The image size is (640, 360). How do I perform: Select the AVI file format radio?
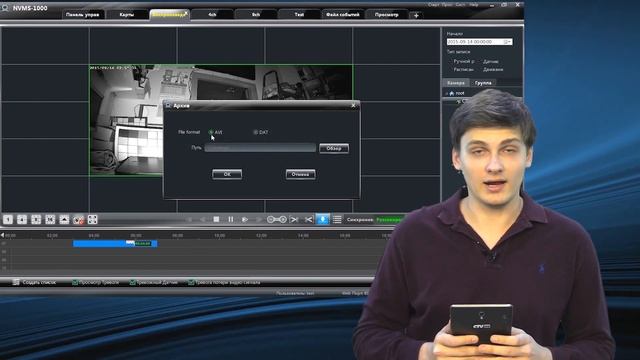click(x=211, y=132)
